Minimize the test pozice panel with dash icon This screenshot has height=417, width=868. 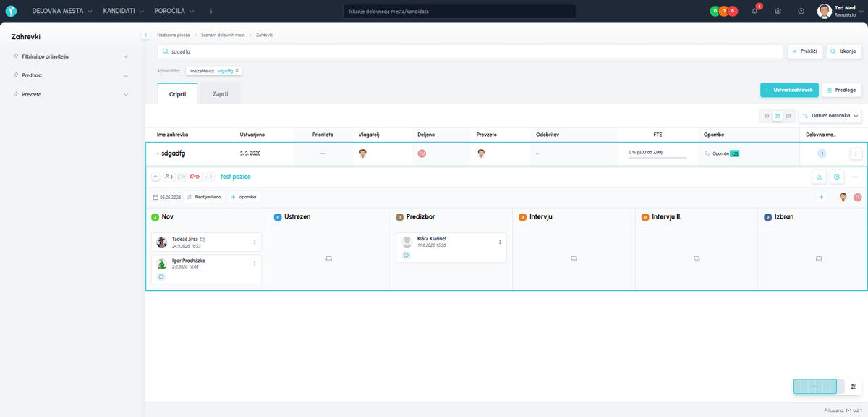pos(854,177)
